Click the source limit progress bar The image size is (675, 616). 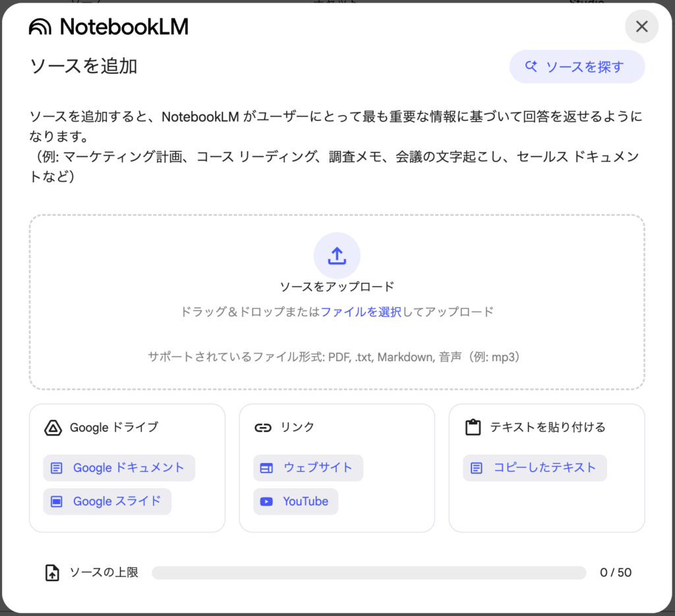coord(368,573)
